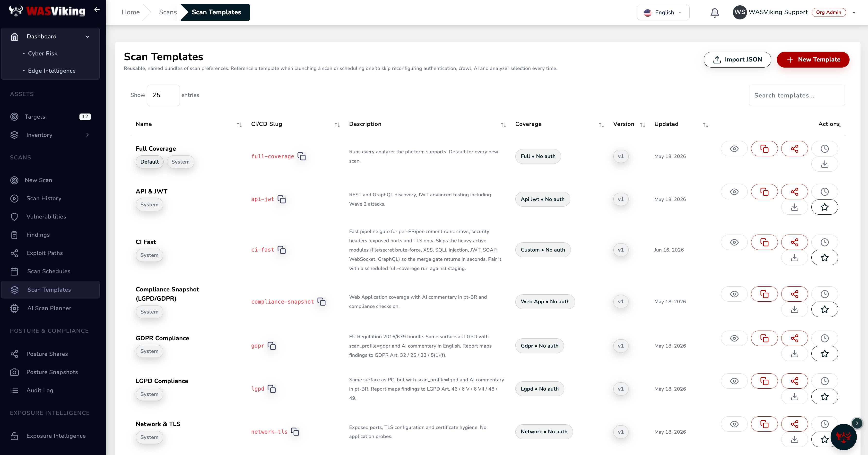Share the Full Coverage template

coord(795,149)
